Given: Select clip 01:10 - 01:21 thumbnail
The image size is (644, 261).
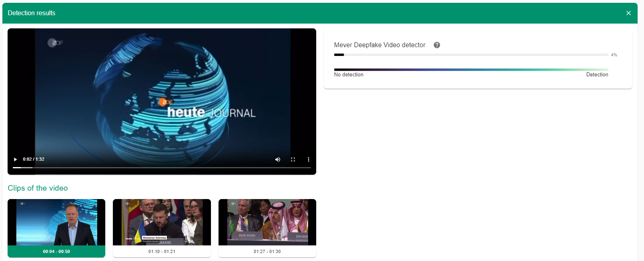Looking at the screenshot, I should [x=162, y=222].
